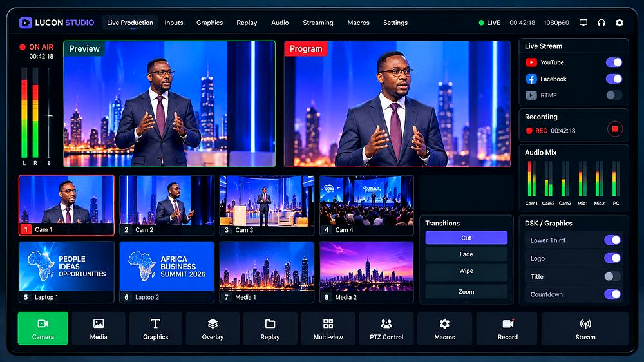
Task: Click the master volume fader slider
Action: pos(49,116)
